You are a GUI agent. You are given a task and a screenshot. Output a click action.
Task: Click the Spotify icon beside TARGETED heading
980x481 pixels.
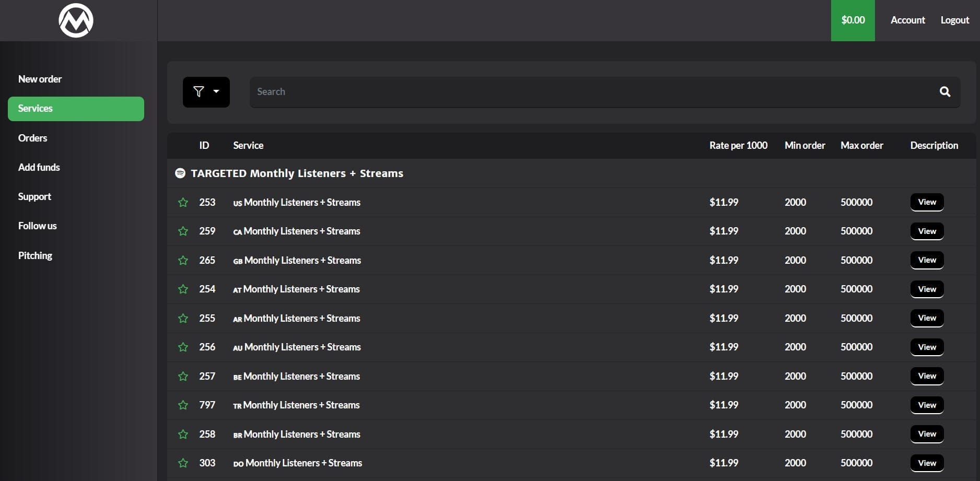[x=180, y=173]
